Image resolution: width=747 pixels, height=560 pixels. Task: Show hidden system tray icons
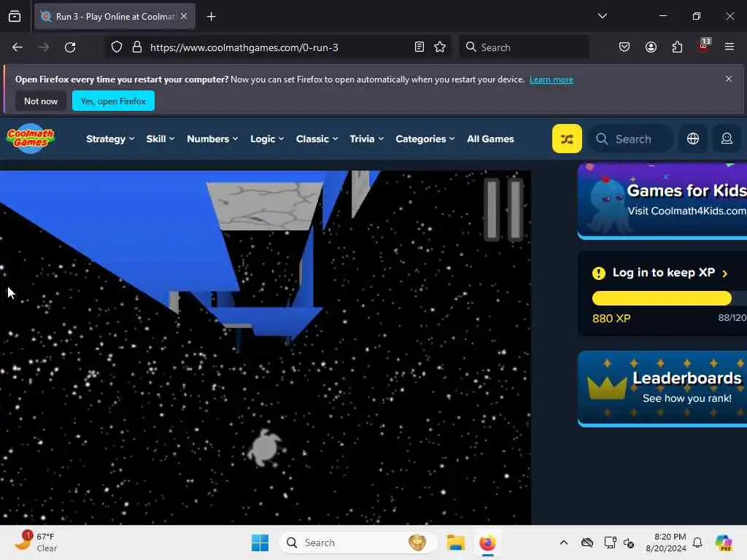564,542
